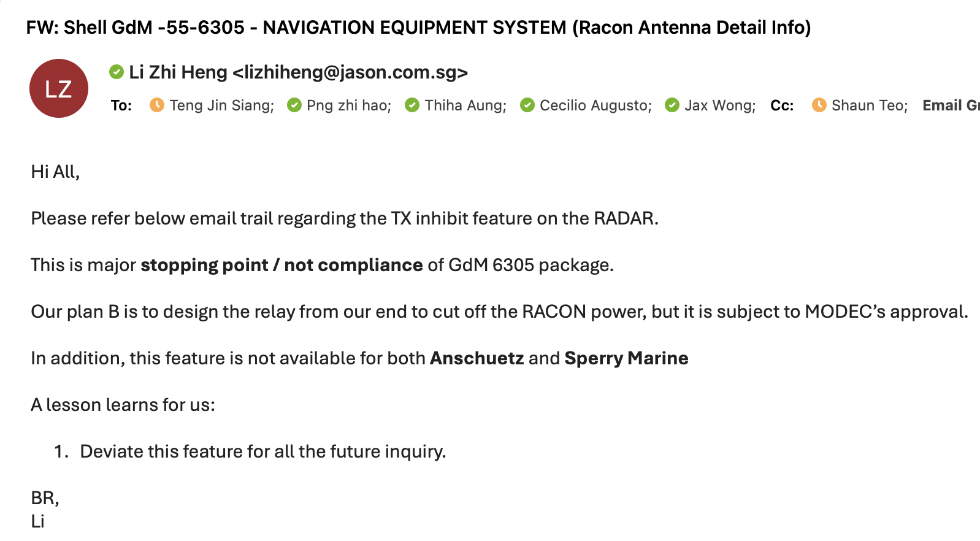Click the 'Deviate this feature' list item
980x541 pixels.
[x=262, y=451]
